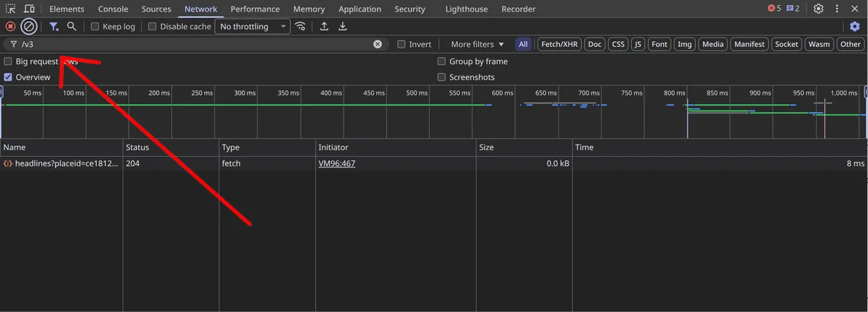
Task: Check the Invert filter checkbox
Action: pos(401,44)
